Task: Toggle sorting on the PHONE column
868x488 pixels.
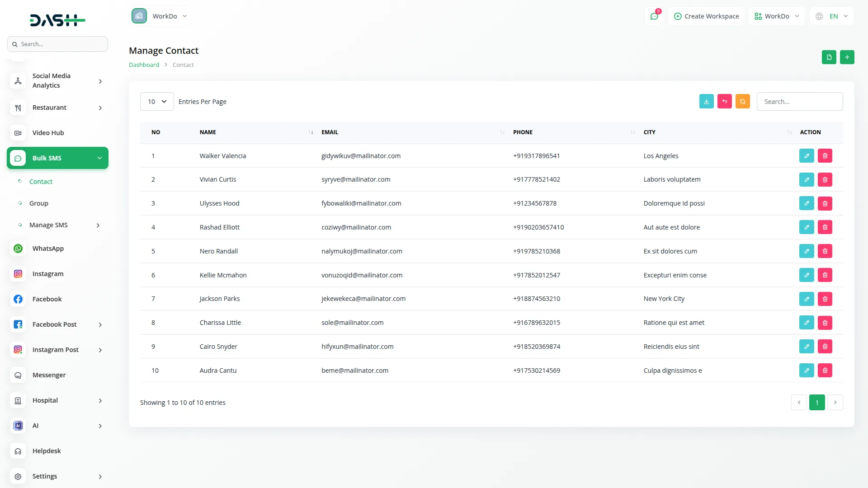Action: [x=632, y=132]
